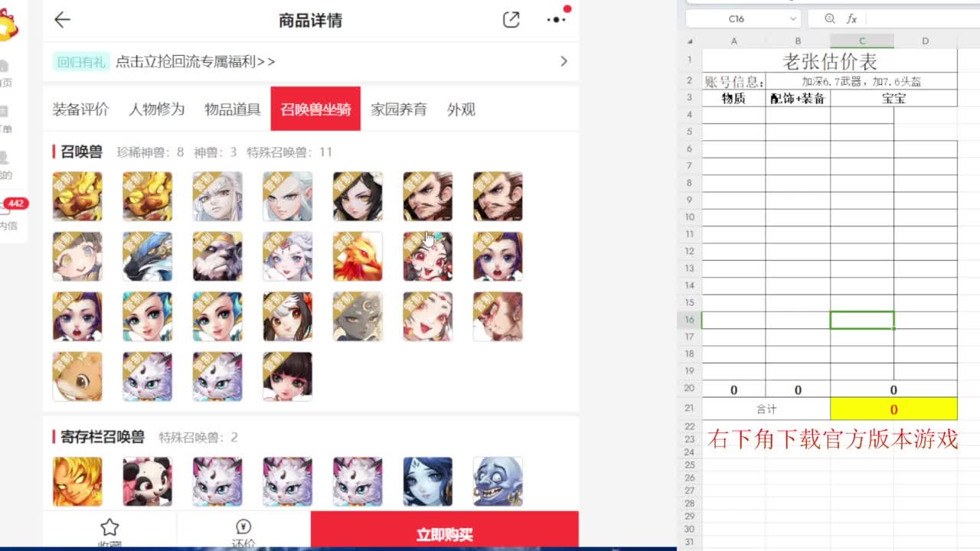The image size is (980, 551).
Task: Click the yellow total cell in row 21
Action: tap(893, 409)
